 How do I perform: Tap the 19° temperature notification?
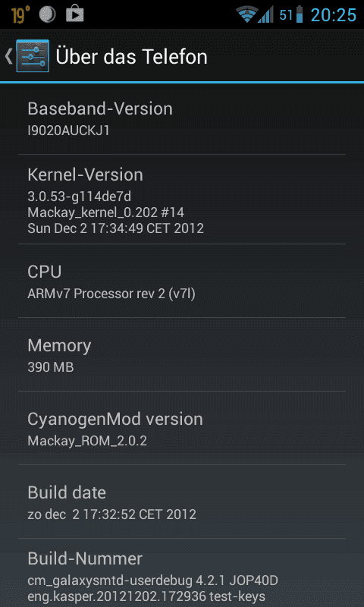pos(20,14)
